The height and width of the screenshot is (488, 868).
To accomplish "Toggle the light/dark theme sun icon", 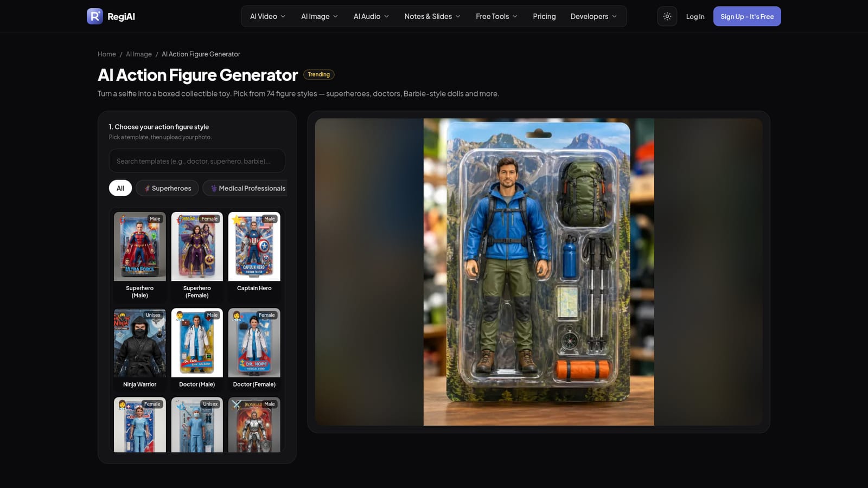I will click(x=667, y=16).
